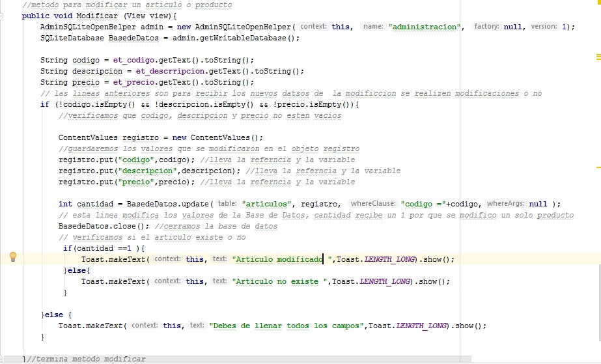Image resolution: width=601 pixels, height=364 pixels.
Task: Click the "administracion" string literal
Action: tap(426, 27)
